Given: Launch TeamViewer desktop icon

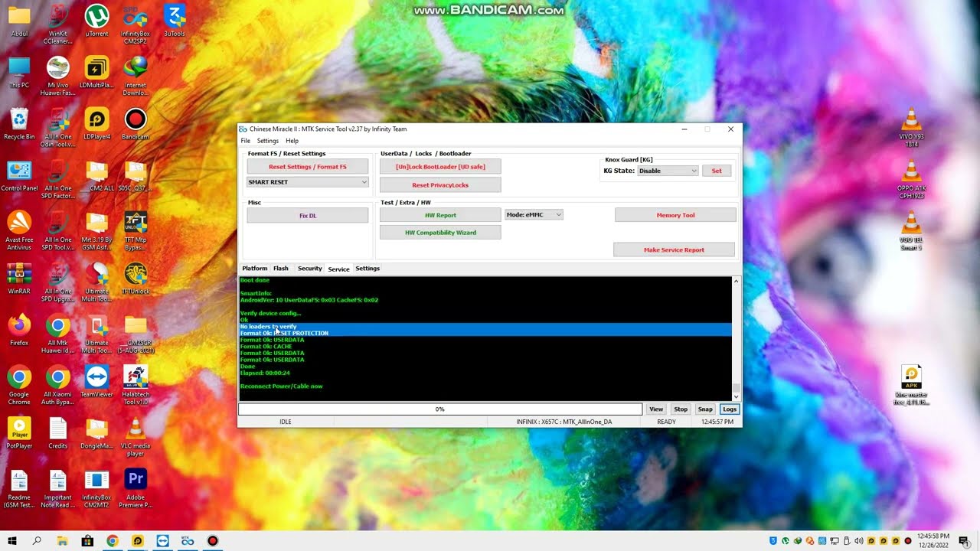Looking at the screenshot, I should coord(96,382).
